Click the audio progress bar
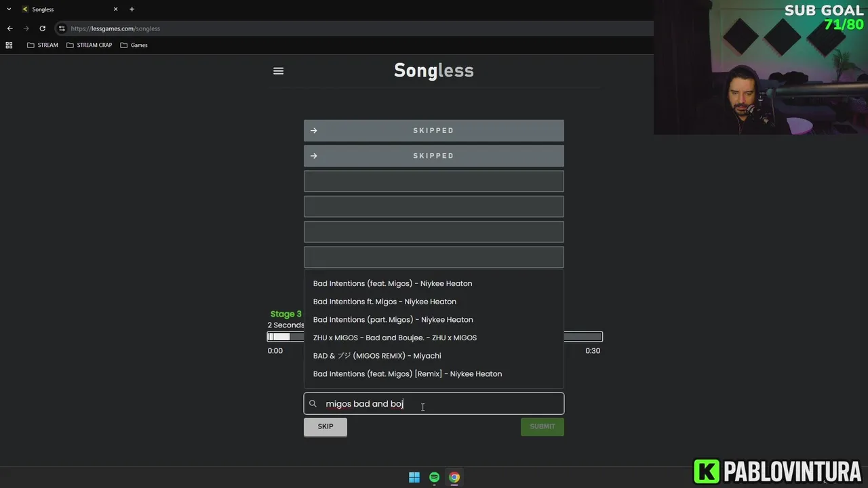Screen dimensions: 868x488 (435, 337)
